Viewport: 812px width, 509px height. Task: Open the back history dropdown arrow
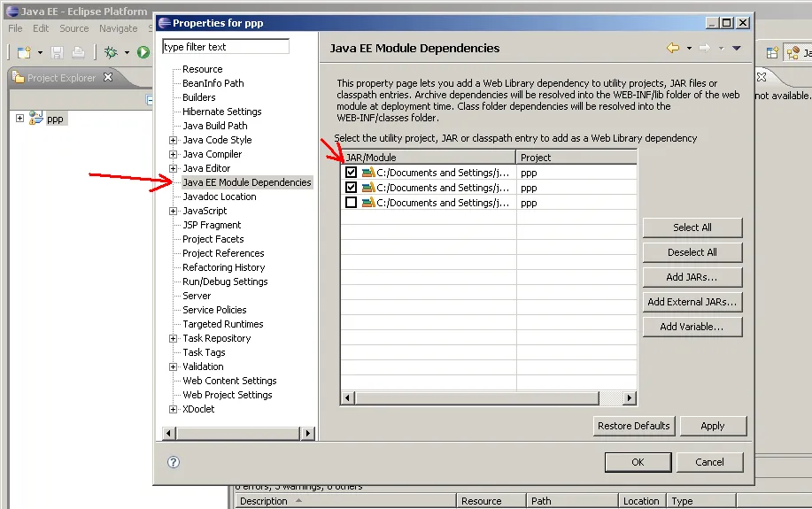[x=689, y=48]
